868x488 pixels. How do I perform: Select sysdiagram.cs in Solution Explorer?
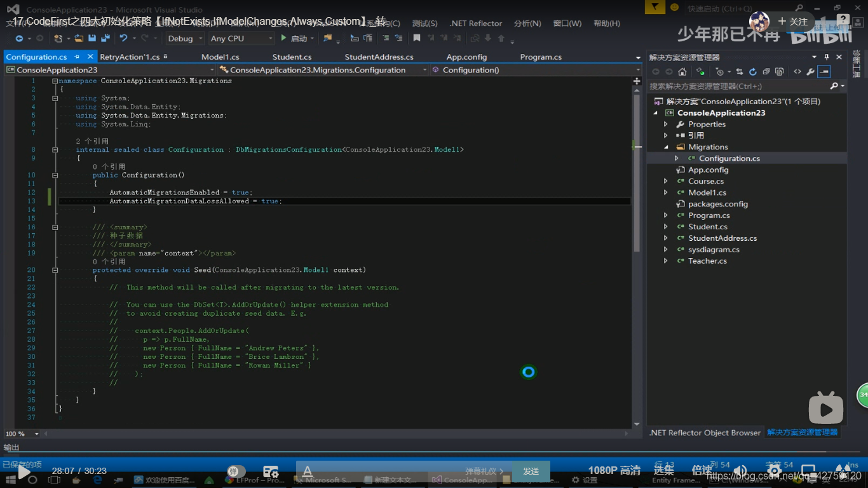tap(714, 250)
